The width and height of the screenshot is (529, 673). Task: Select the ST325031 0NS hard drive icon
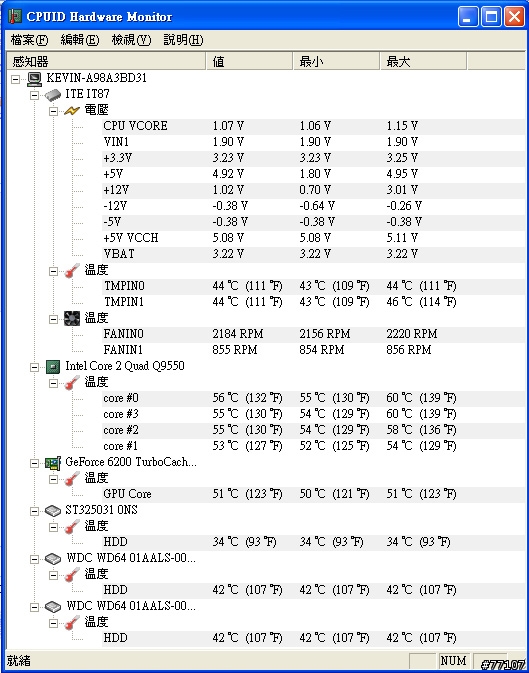click(x=53, y=510)
